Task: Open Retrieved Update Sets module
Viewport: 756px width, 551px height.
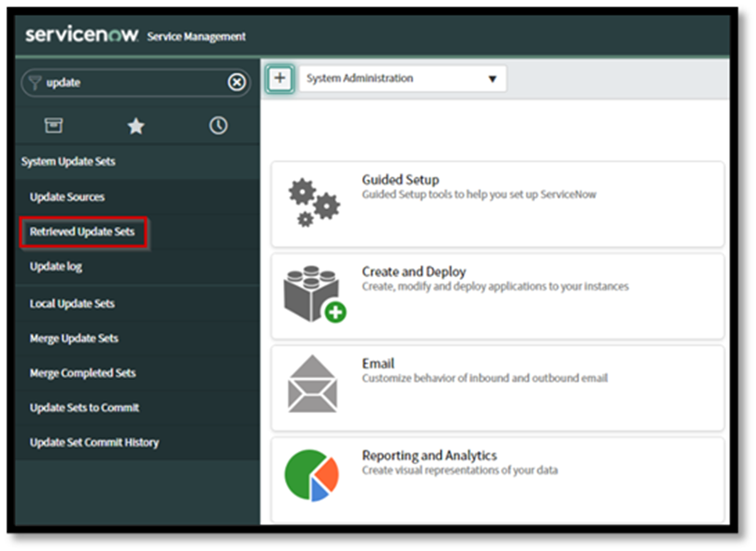Action: pos(82,232)
